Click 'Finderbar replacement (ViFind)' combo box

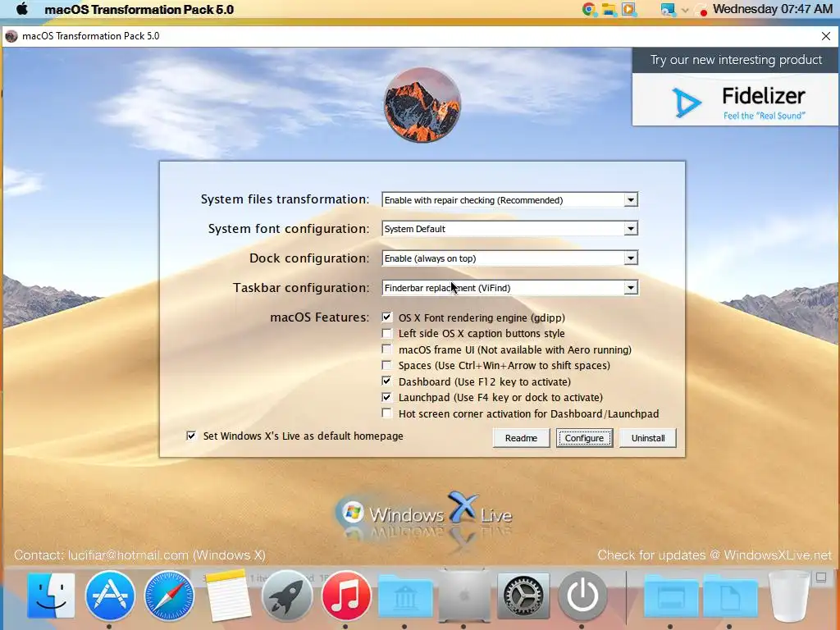[x=509, y=288]
